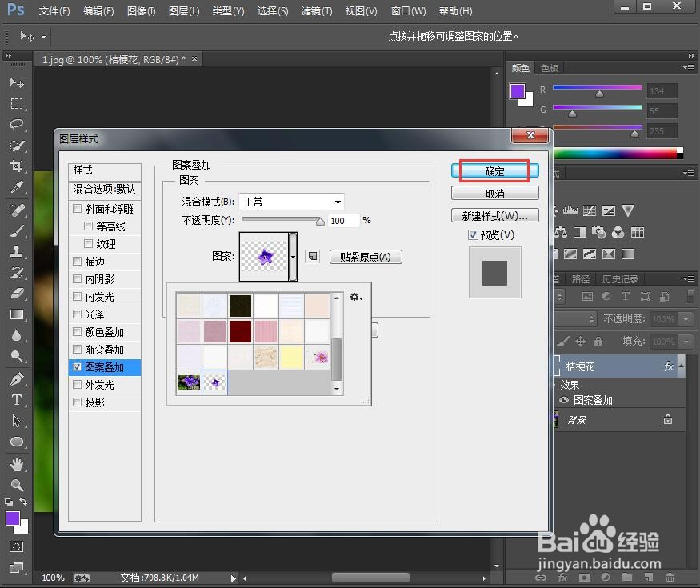This screenshot has height=588, width=700.
Task: Enable the 内阴影 checkbox
Action: tap(78, 279)
